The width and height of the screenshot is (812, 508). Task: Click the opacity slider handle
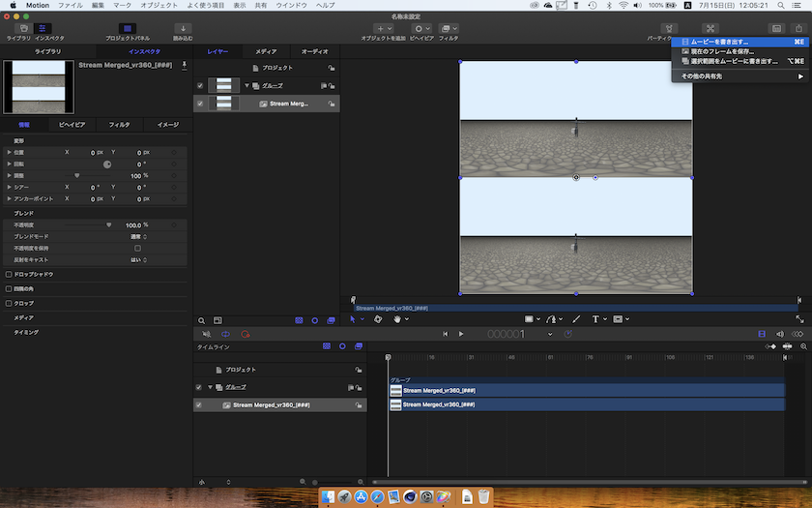pos(108,224)
